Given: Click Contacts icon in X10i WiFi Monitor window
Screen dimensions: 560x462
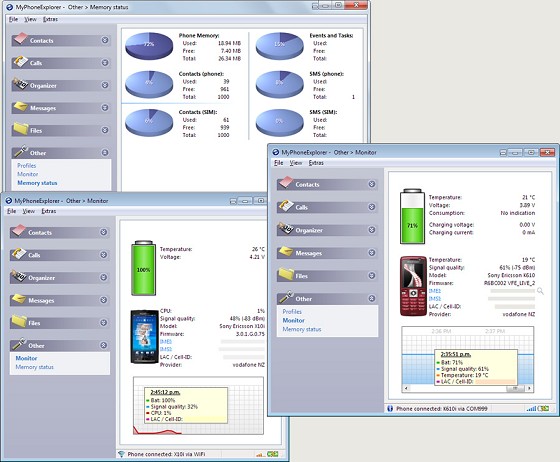Looking at the screenshot, I should click(x=19, y=231).
